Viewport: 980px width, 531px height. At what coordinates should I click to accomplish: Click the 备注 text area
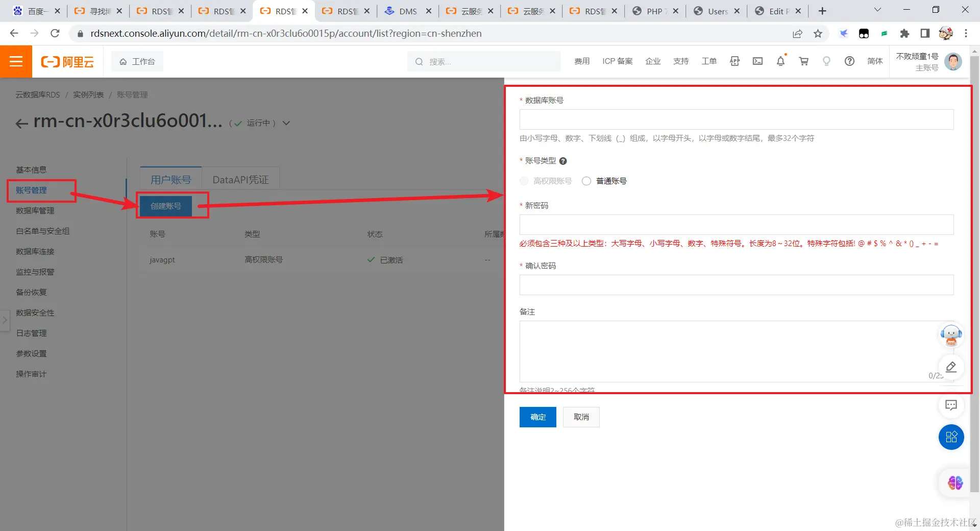[737, 351]
